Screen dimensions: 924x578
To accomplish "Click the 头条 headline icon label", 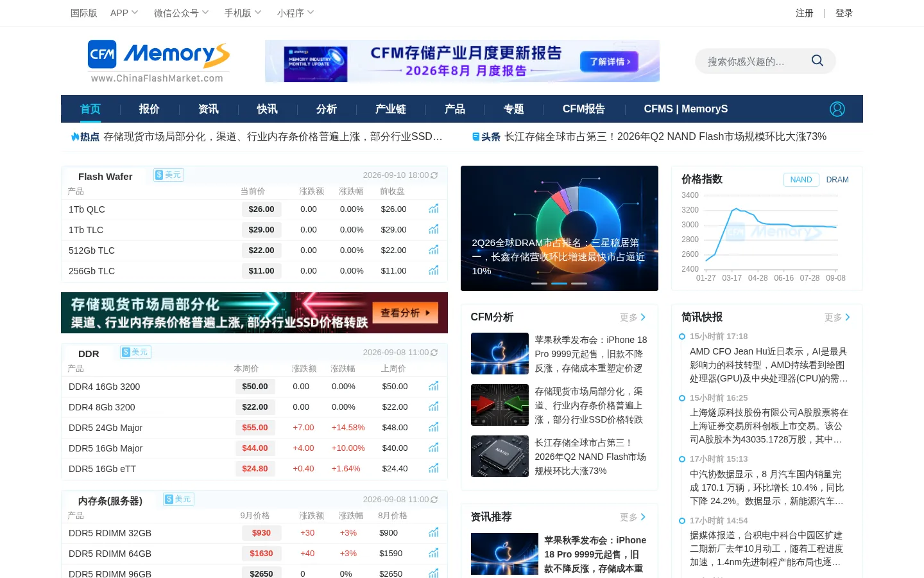I will (x=486, y=137).
